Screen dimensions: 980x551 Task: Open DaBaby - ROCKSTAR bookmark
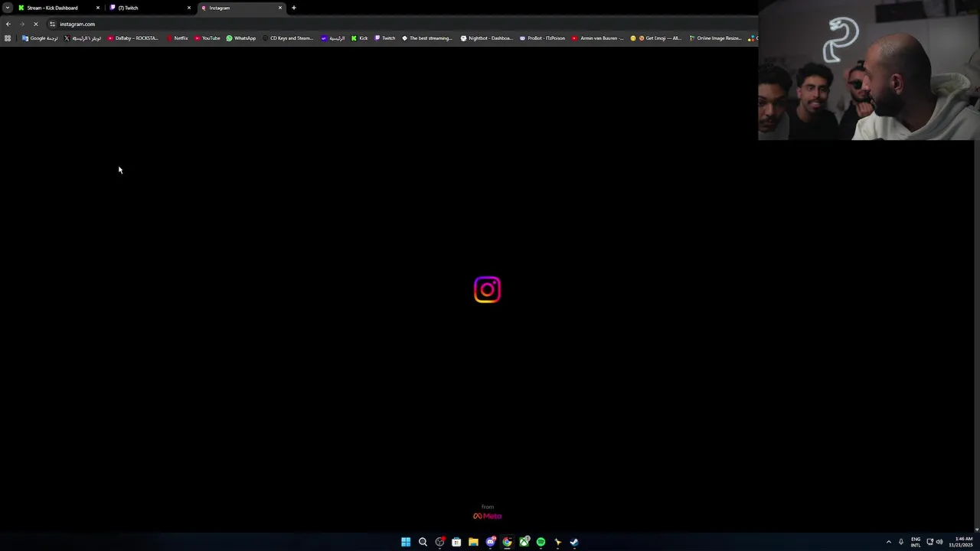pyautogui.click(x=133, y=38)
